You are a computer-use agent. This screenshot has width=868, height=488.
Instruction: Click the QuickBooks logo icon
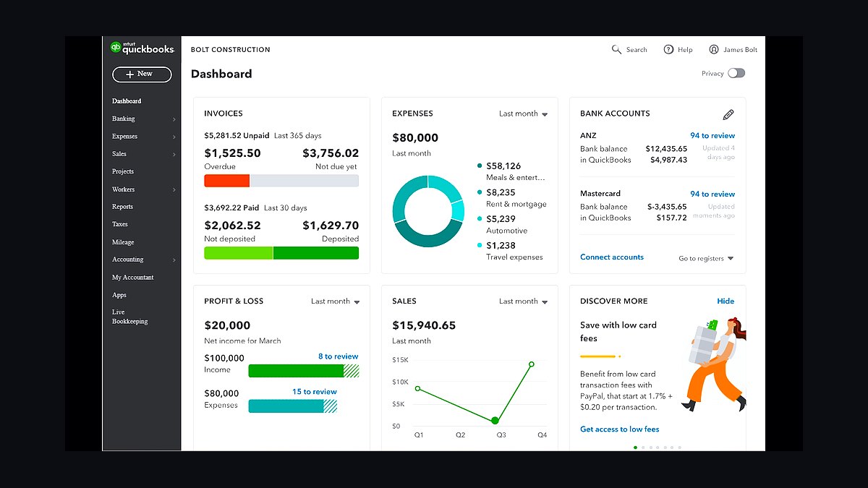click(x=116, y=47)
